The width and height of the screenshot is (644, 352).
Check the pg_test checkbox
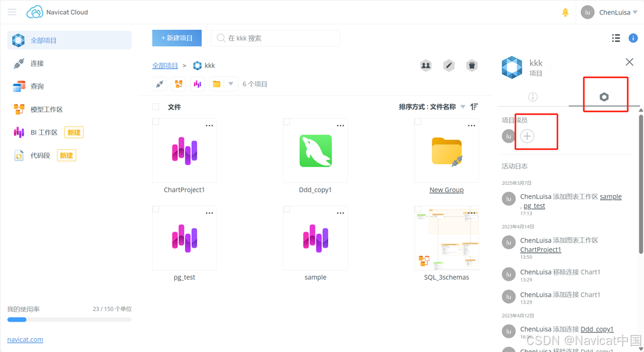pos(156,209)
